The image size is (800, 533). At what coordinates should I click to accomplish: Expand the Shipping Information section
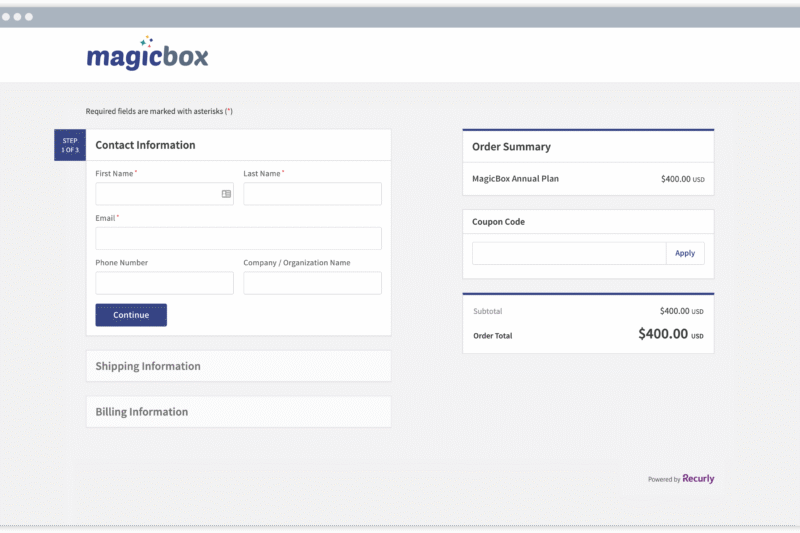pyautogui.click(x=238, y=366)
